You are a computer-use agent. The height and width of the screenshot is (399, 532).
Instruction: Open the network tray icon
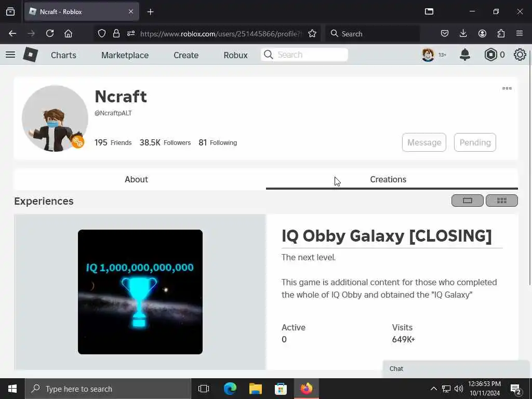(x=446, y=389)
